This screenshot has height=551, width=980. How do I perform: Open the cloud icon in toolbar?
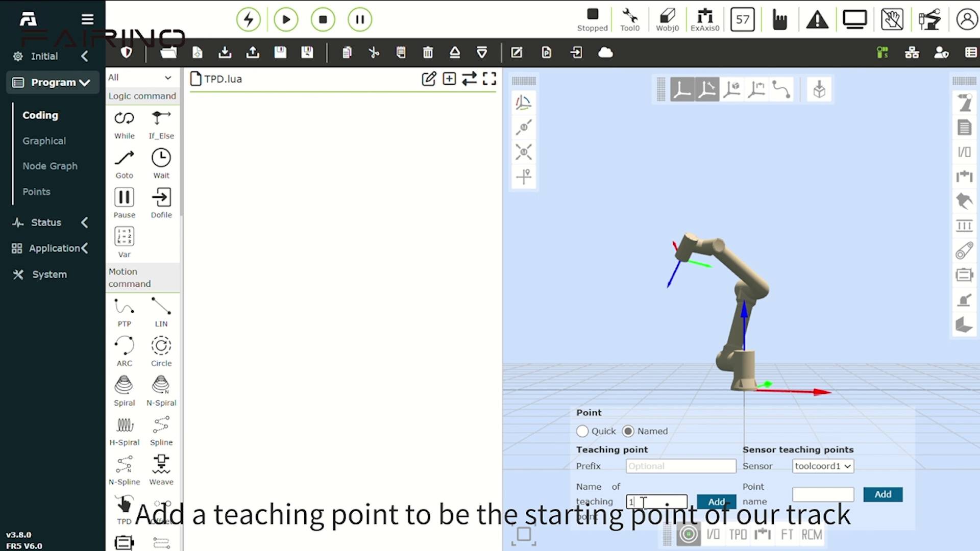click(605, 53)
